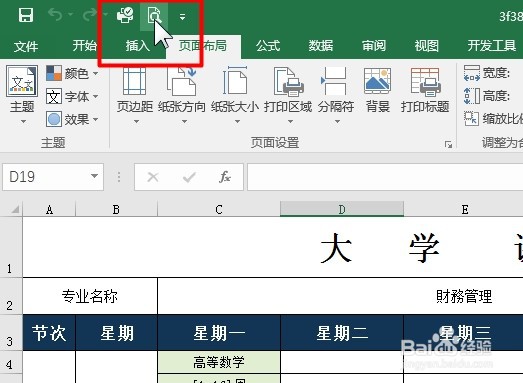Select column A header

click(49, 209)
